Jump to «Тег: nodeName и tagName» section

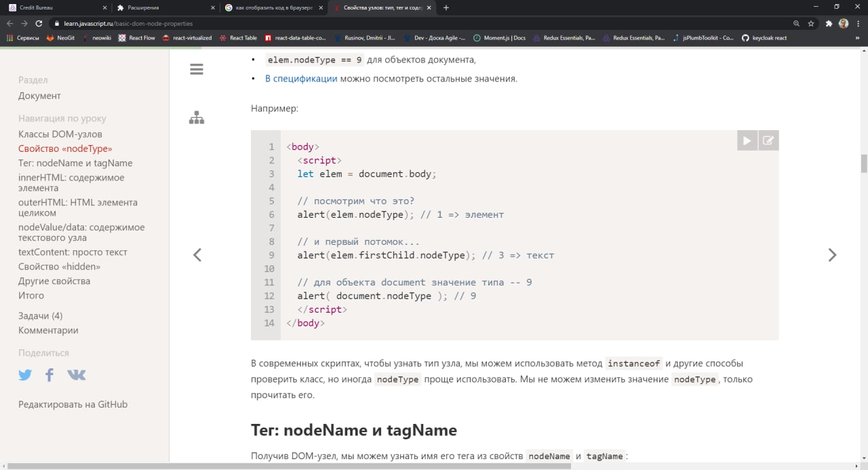pyautogui.click(x=75, y=163)
